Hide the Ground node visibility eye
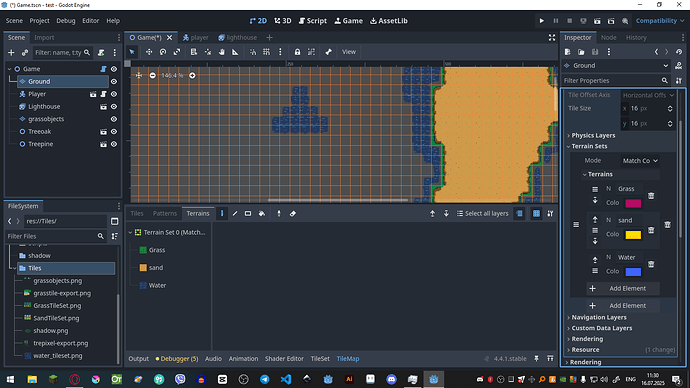The image size is (690, 388). point(114,81)
